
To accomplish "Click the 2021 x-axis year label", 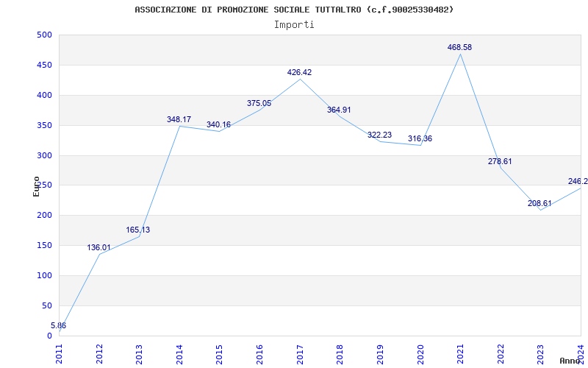I will 461,355.
